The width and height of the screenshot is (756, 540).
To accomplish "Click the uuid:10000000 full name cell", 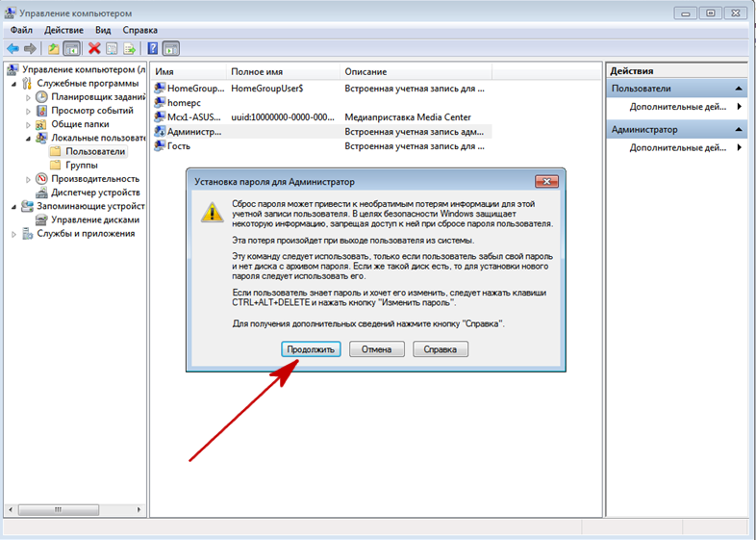I will 283,116.
